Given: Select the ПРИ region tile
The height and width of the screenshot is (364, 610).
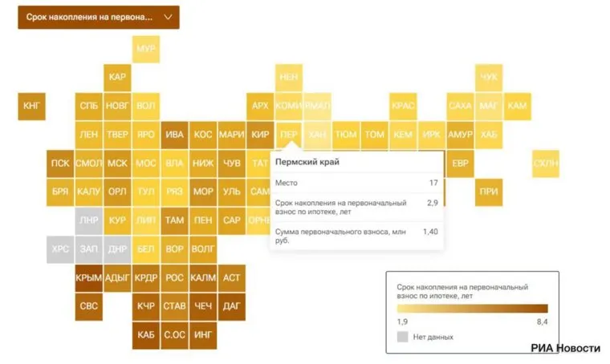Looking at the screenshot, I should click(489, 192).
